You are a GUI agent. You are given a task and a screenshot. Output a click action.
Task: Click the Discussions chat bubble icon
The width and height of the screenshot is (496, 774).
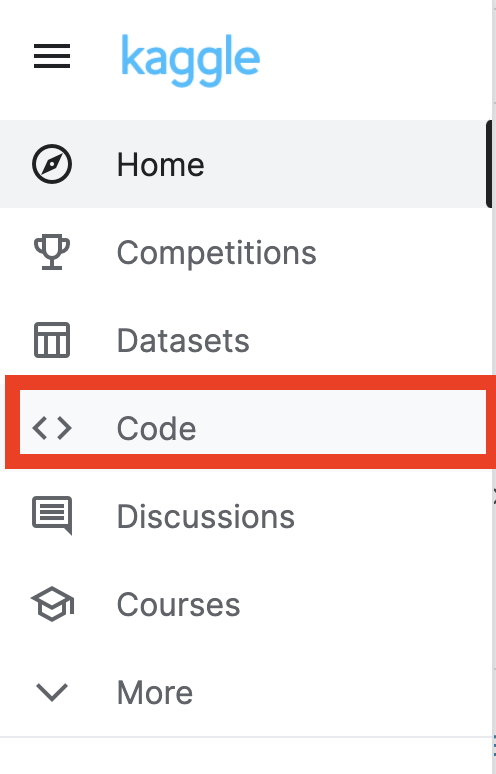[52, 515]
